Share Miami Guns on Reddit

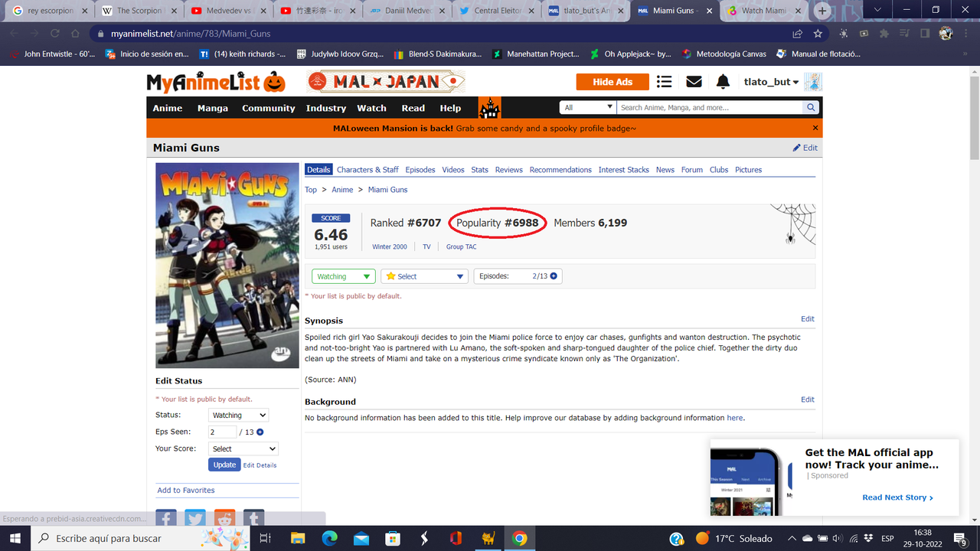(224, 517)
